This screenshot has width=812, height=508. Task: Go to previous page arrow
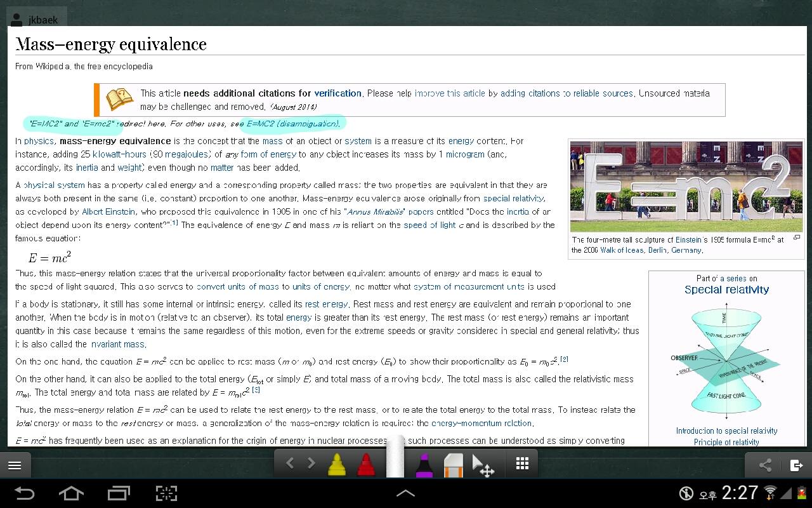click(290, 463)
